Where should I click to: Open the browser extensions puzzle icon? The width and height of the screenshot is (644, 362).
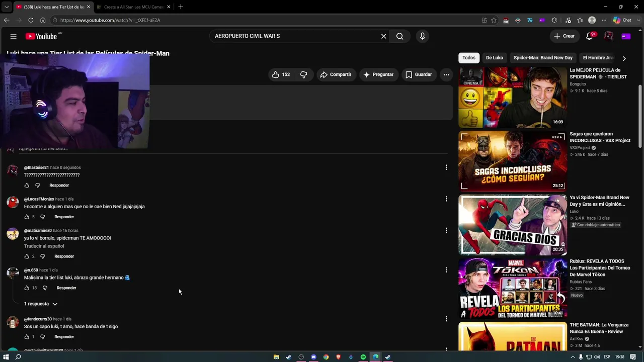(x=554, y=20)
